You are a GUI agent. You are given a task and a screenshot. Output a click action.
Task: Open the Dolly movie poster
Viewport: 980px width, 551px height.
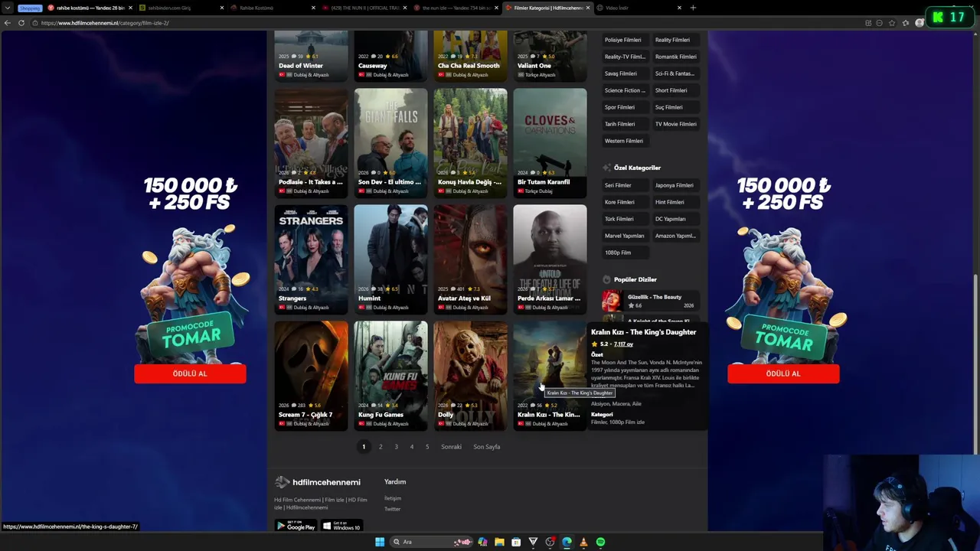[470, 375]
